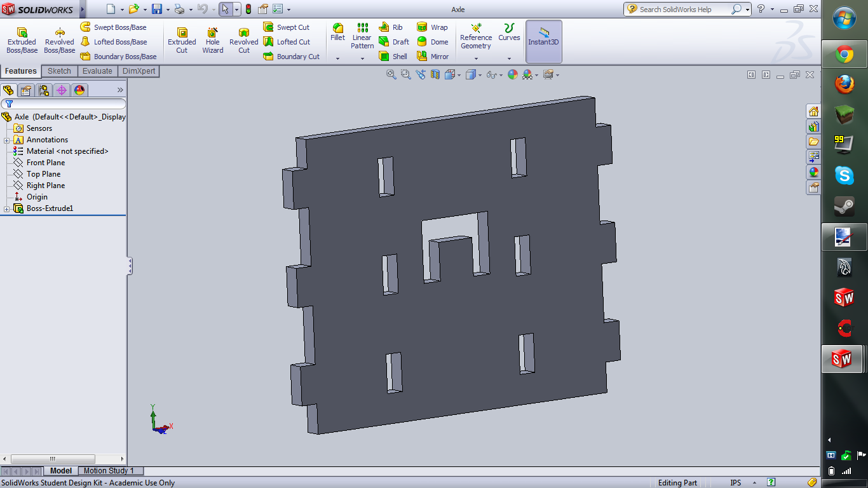Open the Fillet dropdown arrow
The width and height of the screenshot is (868, 488).
[338, 58]
